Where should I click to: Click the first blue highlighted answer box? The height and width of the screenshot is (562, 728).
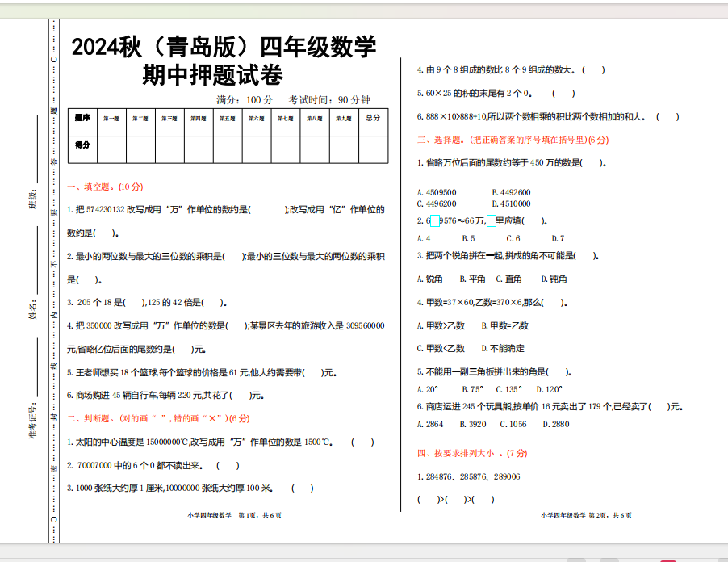click(433, 220)
